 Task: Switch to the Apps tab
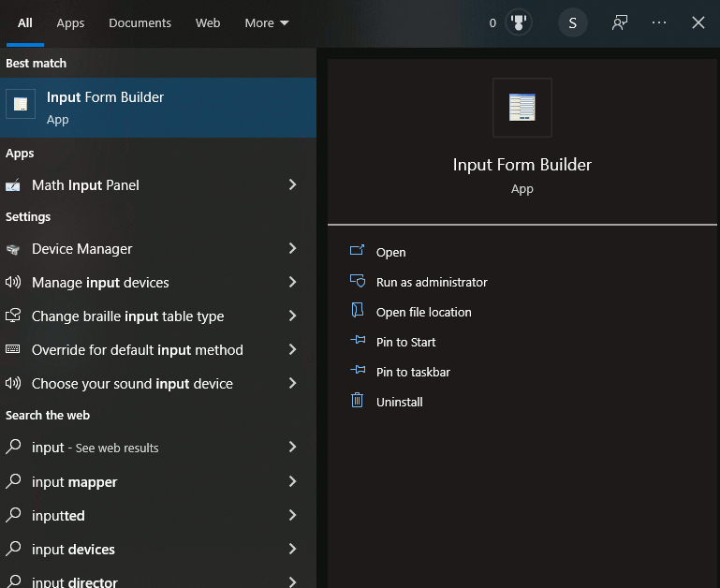click(70, 23)
